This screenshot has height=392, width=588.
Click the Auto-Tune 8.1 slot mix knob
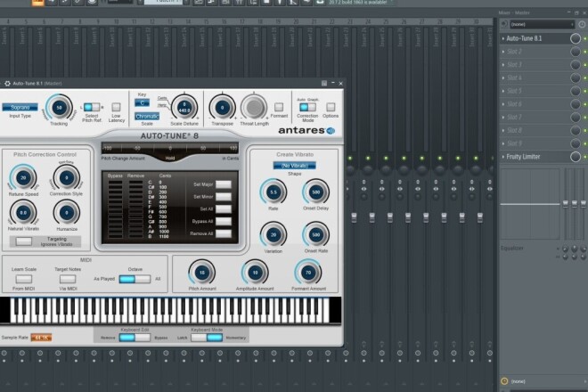click(x=576, y=38)
